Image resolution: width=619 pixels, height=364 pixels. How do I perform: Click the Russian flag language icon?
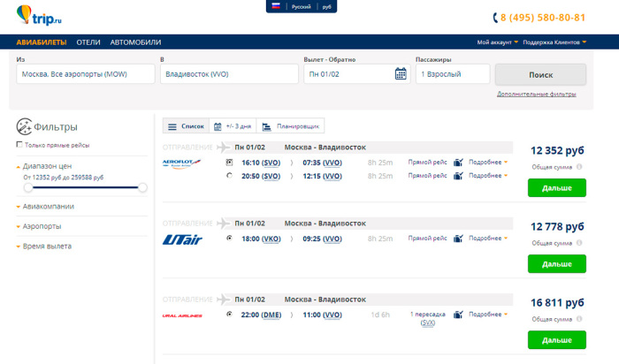pos(276,6)
